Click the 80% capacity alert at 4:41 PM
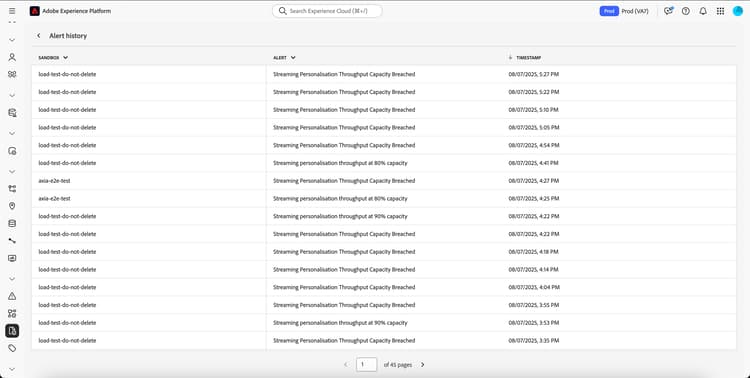Viewport: 750px width, 378px height. [340, 163]
